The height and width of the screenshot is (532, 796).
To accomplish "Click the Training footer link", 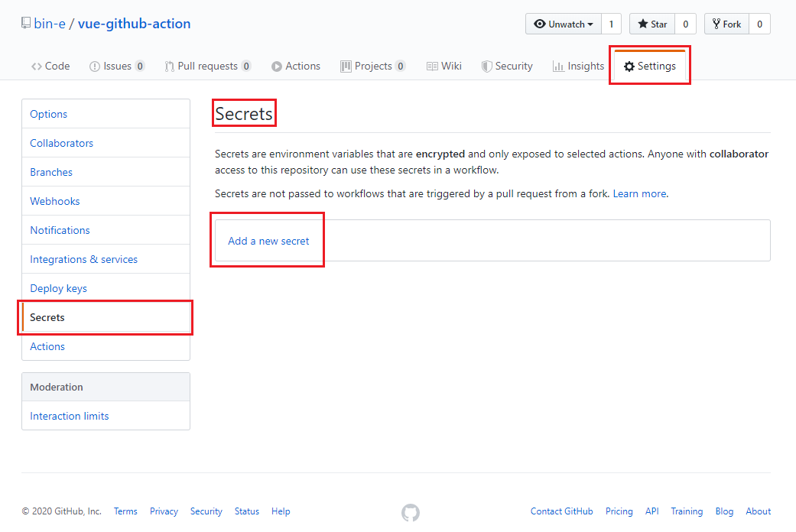I will click(x=687, y=511).
